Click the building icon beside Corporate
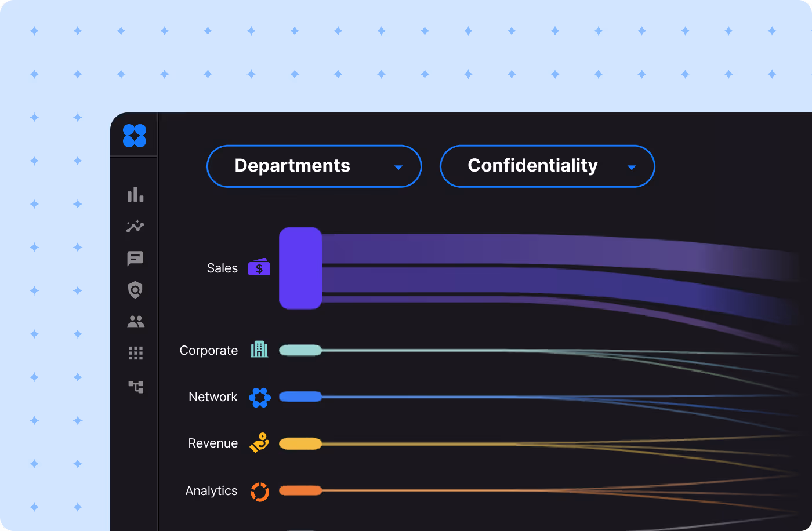Viewport: 812px width, 531px height. pyautogui.click(x=259, y=350)
